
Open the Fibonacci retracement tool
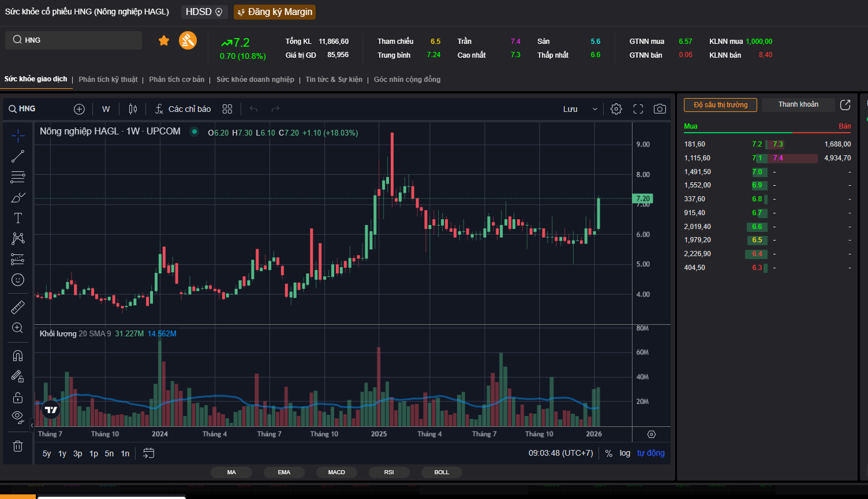click(18, 177)
